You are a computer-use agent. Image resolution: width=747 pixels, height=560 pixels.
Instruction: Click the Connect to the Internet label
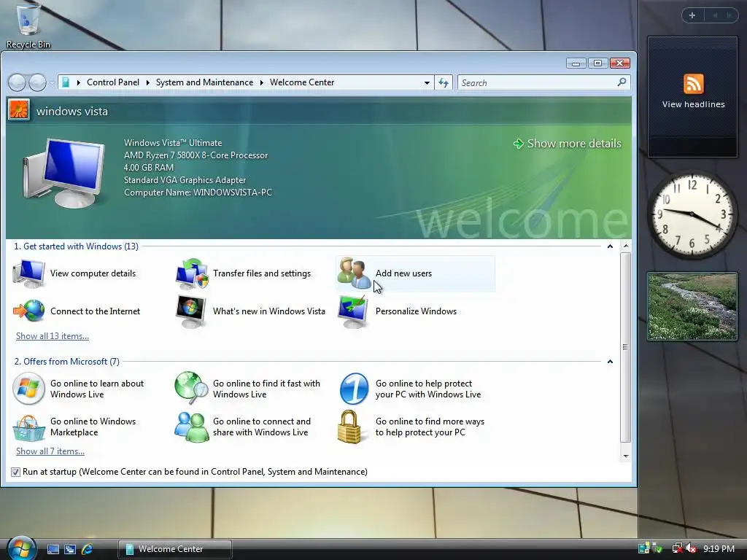point(96,311)
